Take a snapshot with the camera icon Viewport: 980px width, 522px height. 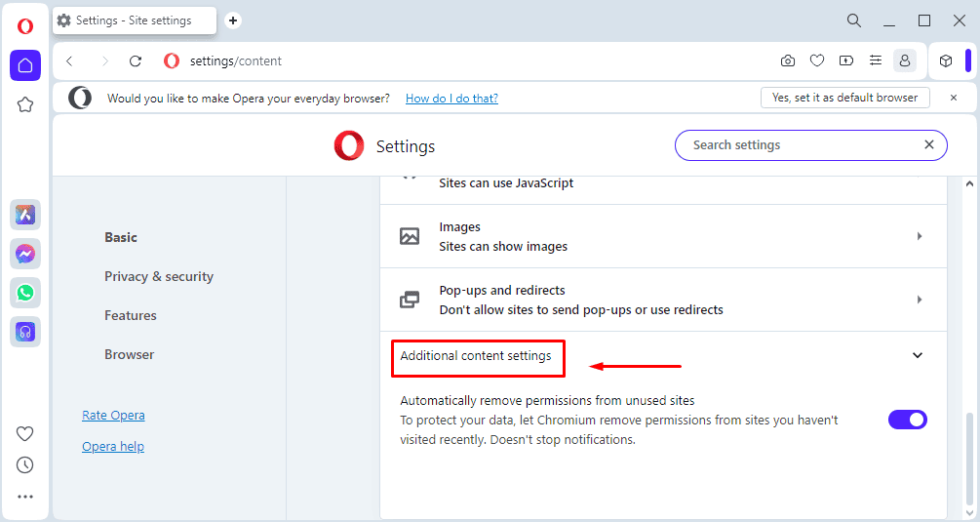click(x=788, y=60)
